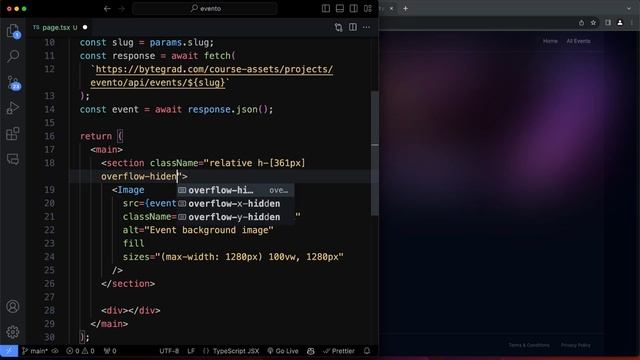The height and width of the screenshot is (360, 640).
Task: Click Privacy Policy in browser footer
Action: click(x=576, y=345)
